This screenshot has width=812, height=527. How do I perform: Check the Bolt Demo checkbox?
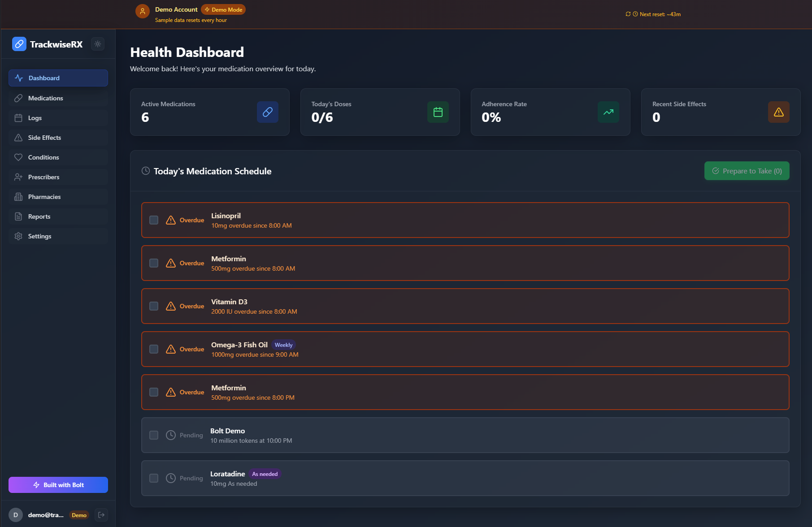(154, 435)
